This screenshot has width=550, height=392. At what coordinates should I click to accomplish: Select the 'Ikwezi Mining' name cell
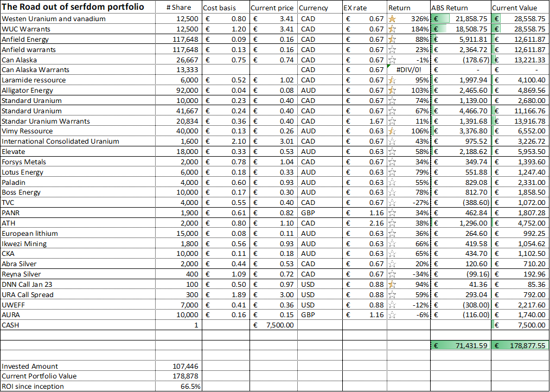pos(78,243)
